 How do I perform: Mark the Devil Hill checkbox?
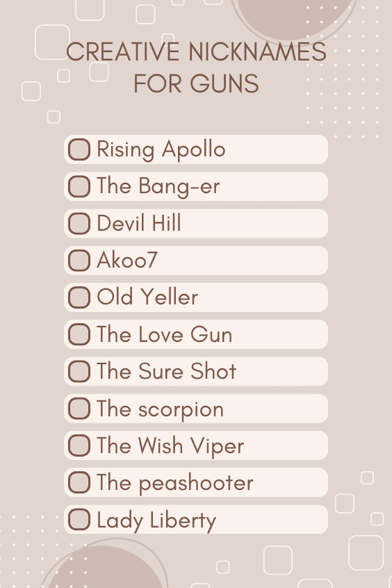point(79,224)
